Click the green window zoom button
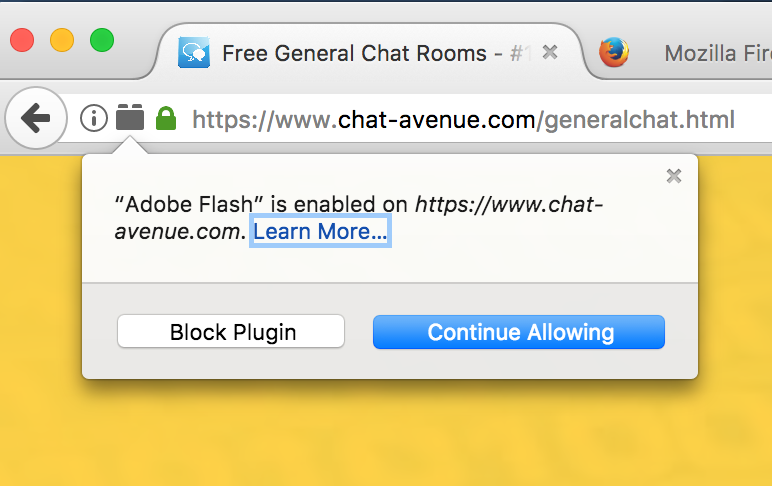This screenshot has height=486, width=772. (x=102, y=40)
